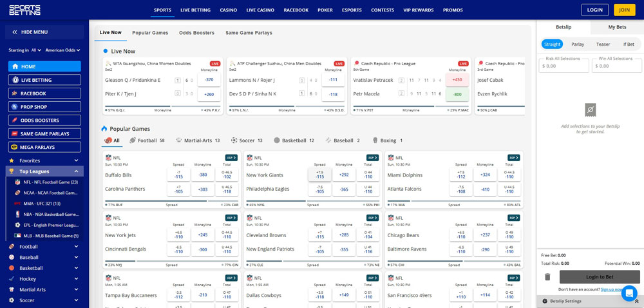Click the SGP badge on Buffalo Bills game
Image resolution: width=644 pixels, height=308 pixels.
coord(231,157)
